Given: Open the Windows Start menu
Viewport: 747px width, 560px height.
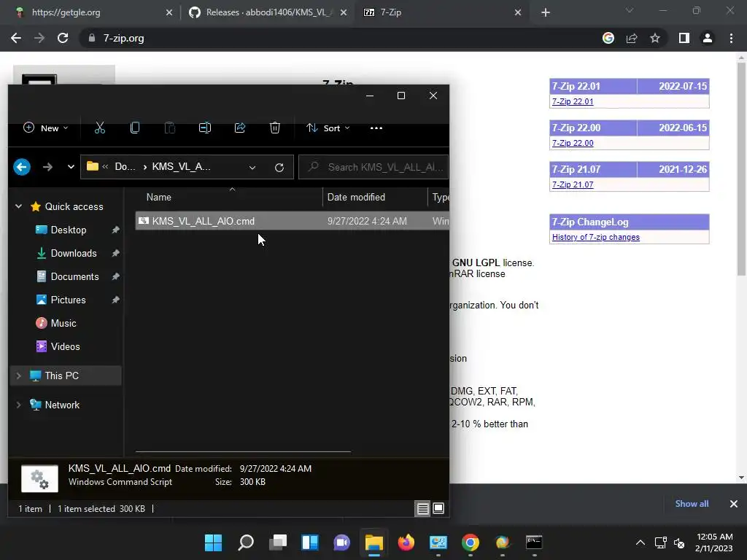Looking at the screenshot, I should pyautogui.click(x=214, y=542).
